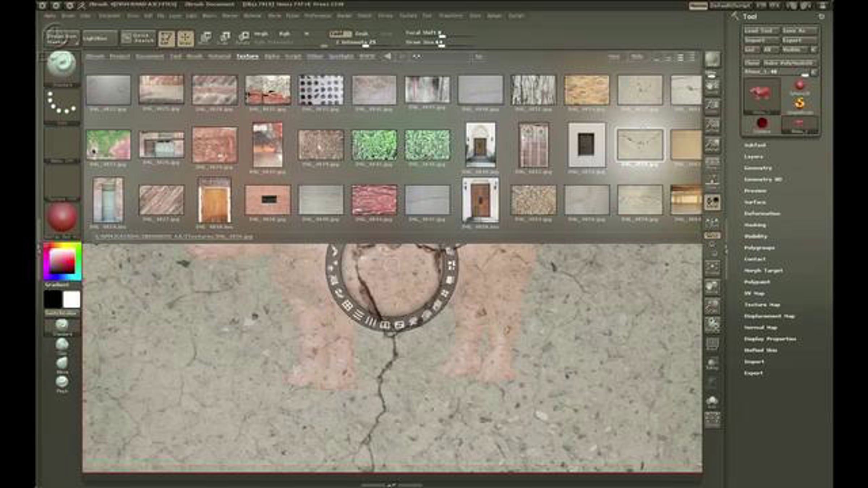The width and height of the screenshot is (868, 488).
Task: Click the Move transform icon in toolbar
Action: [205, 38]
